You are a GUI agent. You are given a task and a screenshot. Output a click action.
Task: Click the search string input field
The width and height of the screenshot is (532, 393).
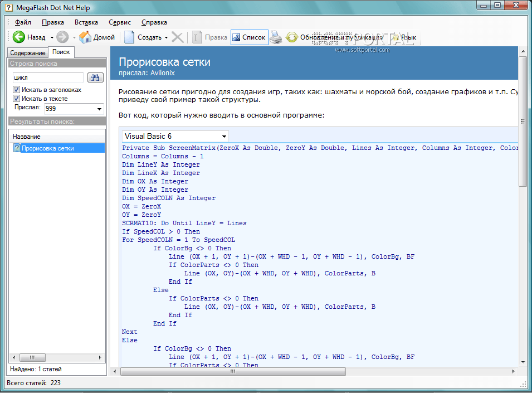coord(48,77)
